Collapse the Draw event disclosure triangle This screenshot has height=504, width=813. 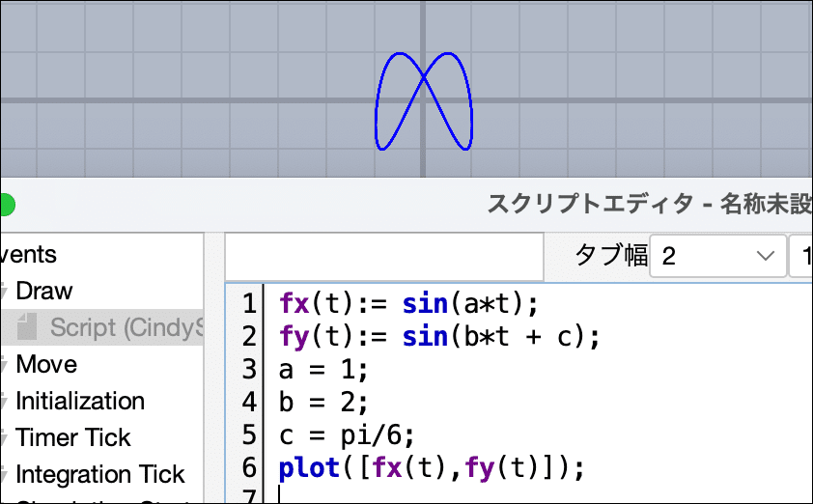[4, 292]
